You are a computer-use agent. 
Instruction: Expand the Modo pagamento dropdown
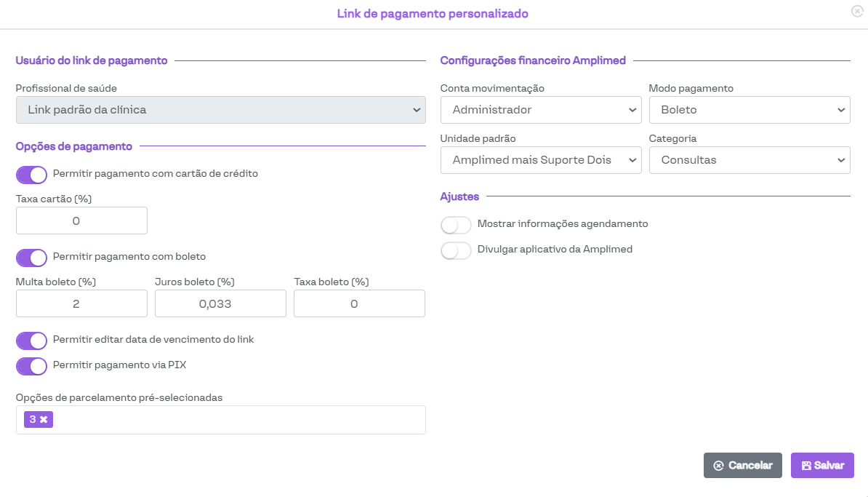click(x=749, y=110)
